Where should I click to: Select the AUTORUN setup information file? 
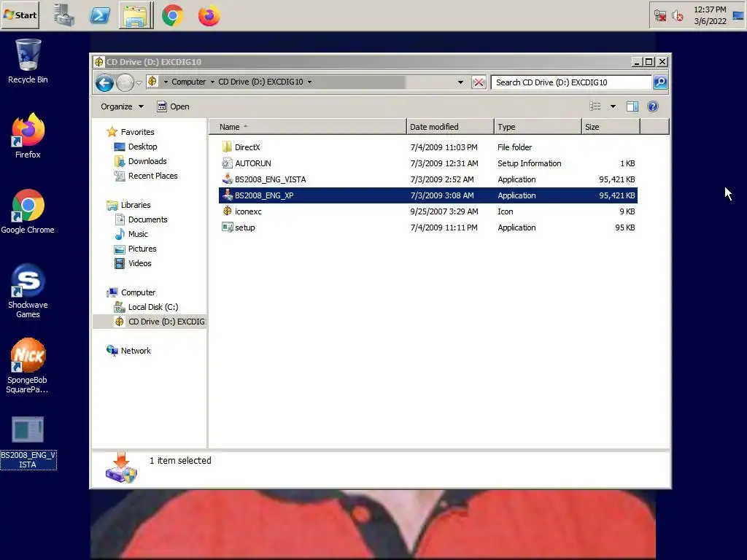427,163
